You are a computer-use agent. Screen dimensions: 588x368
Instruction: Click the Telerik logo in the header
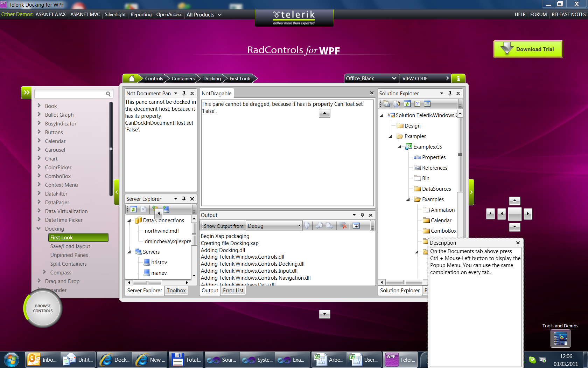(294, 18)
